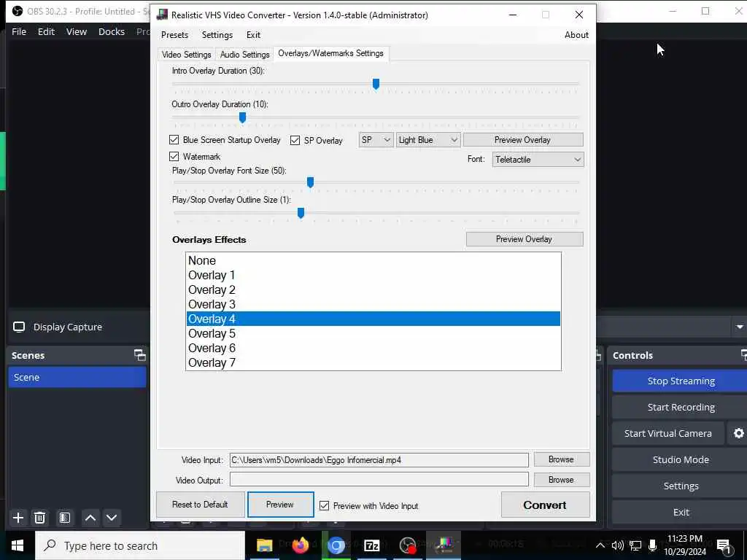Browse for the Video Output location

561,480
